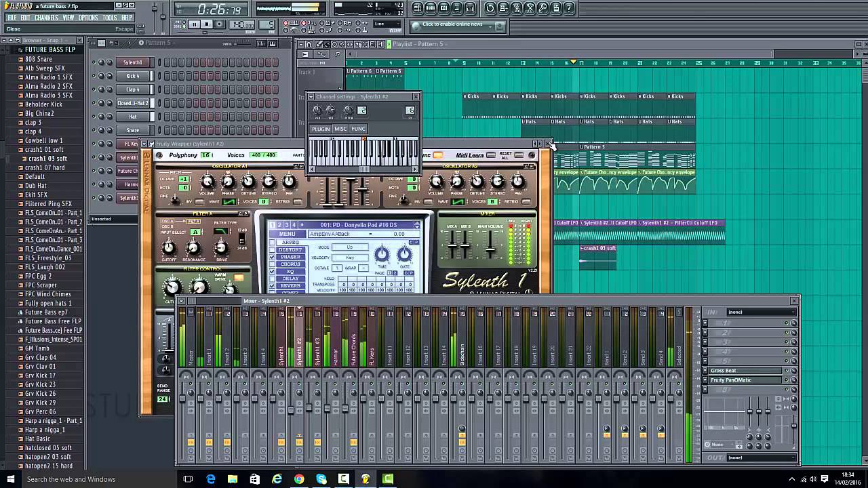The width and height of the screenshot is (868, 488).
Task: Open the Step Sequencer view icon
Action: point(431,8)
